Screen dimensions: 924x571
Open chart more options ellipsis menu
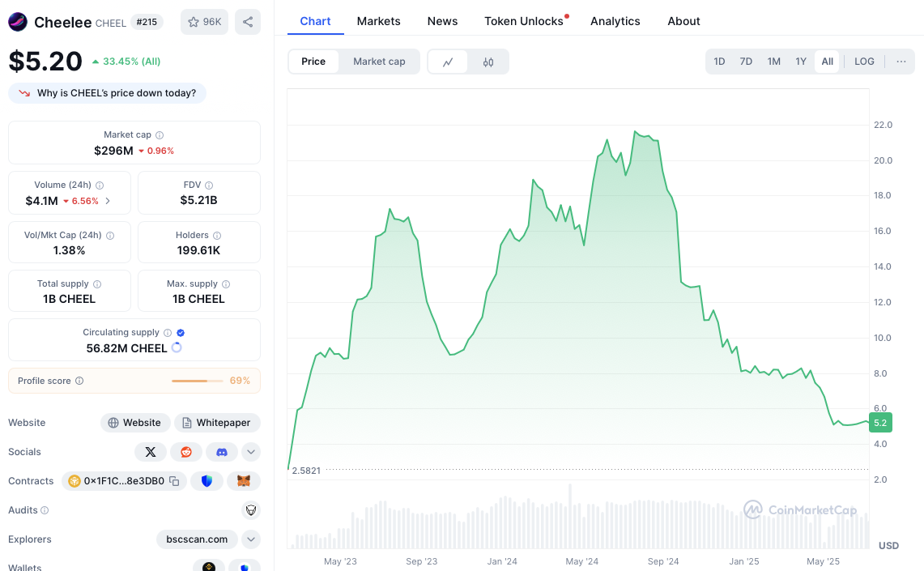point(901,62)
